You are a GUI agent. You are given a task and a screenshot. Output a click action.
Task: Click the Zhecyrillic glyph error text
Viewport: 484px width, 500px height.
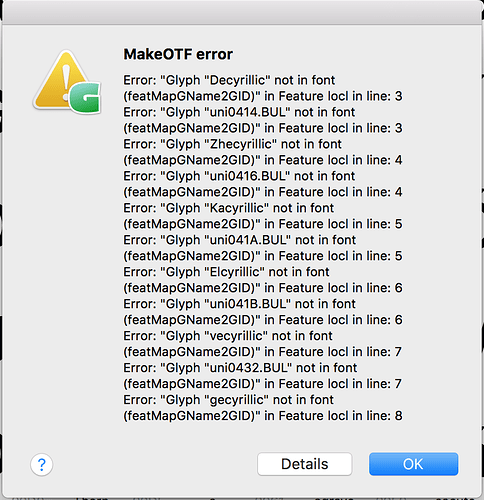click(x=232, y=144)
